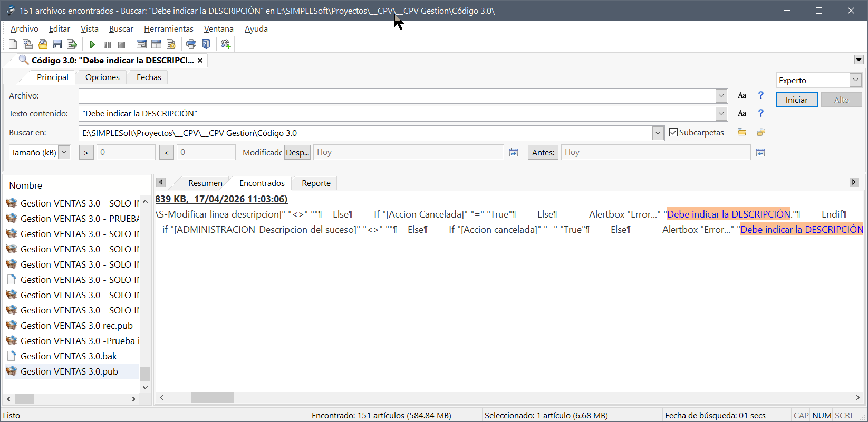Click the left tab-scroll arrow beside Resumen

(161, 182)
